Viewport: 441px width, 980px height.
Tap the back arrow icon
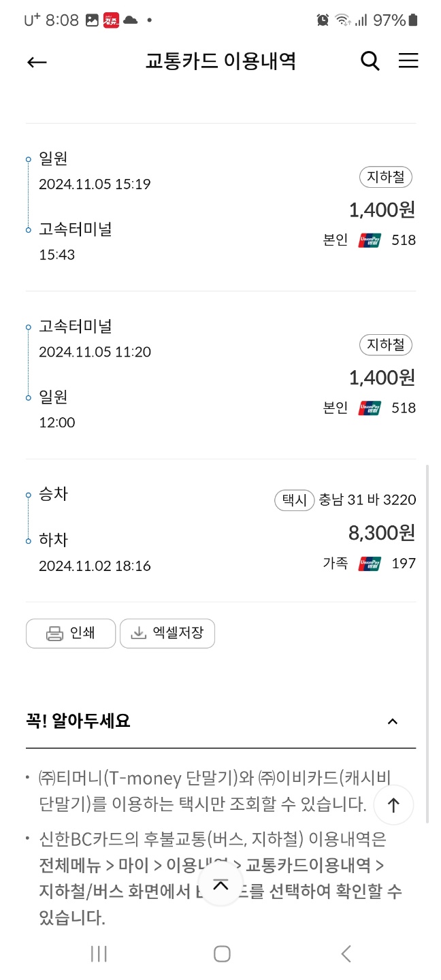(37, 62)
